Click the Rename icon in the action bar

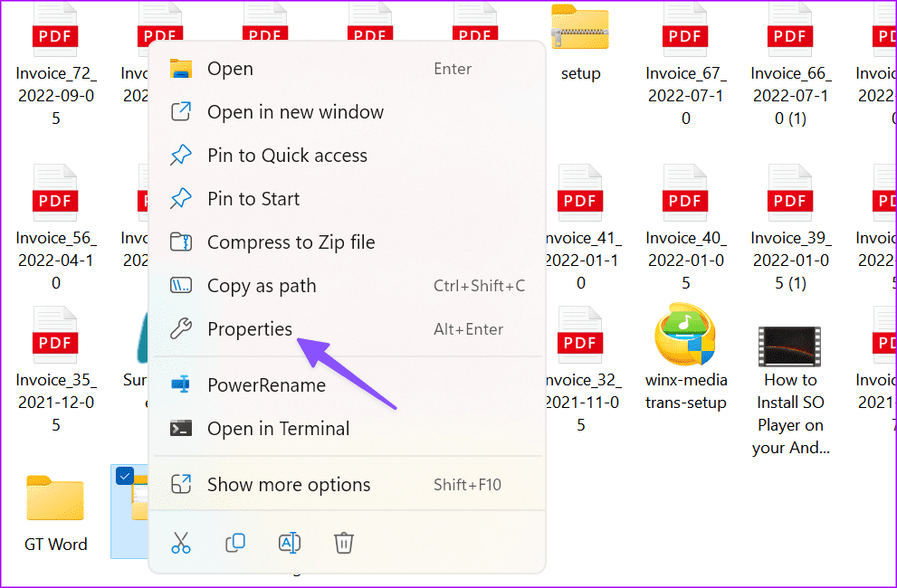pos(290,542)
